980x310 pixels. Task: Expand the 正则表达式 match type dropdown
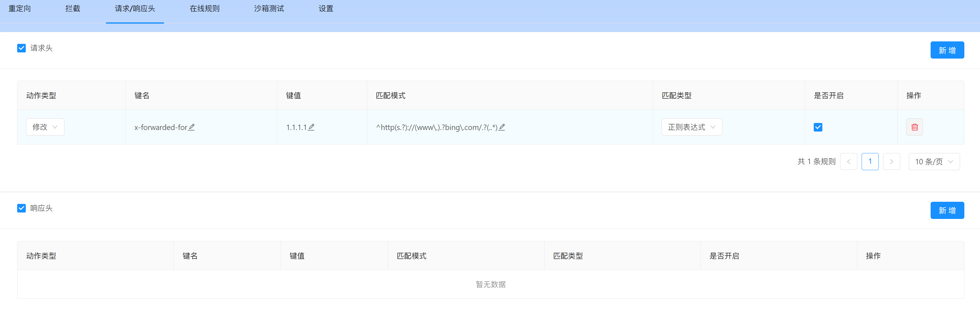click(691, 127)
